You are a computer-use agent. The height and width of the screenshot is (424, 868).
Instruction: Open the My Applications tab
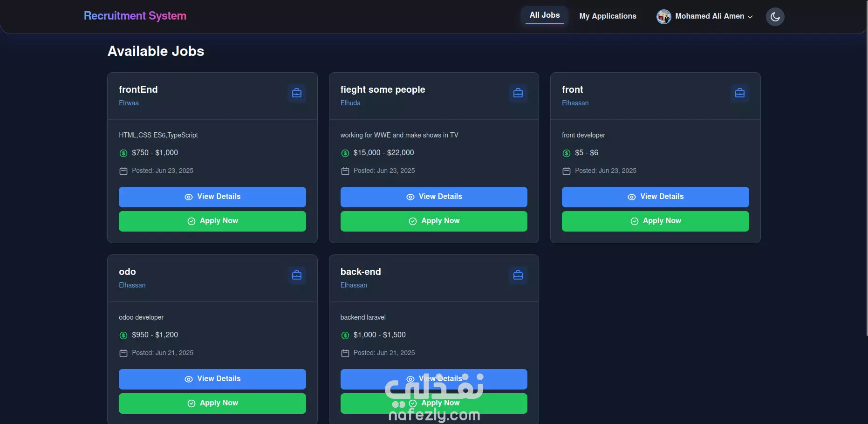[608, 16]
